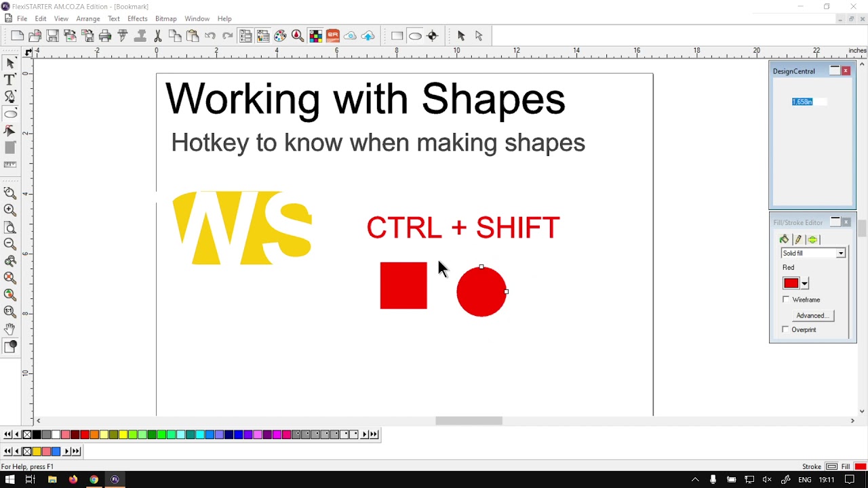Expand the red fill color dropdown arrow
This screenshot has width=868, height=488.
(804, 283)
